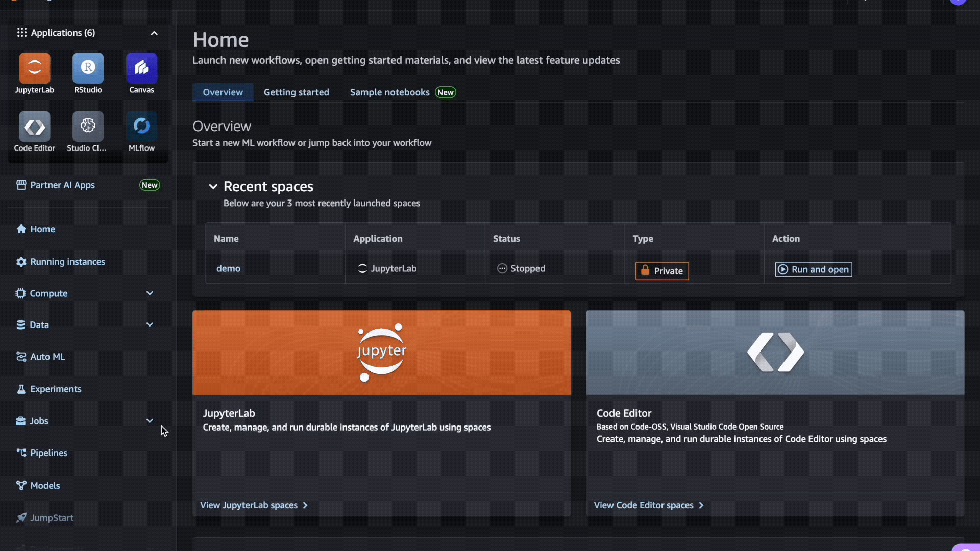Expand the Data sidebar section
Image resolution: width=980 pixels, height=551 pixels.
pos(150,325)
